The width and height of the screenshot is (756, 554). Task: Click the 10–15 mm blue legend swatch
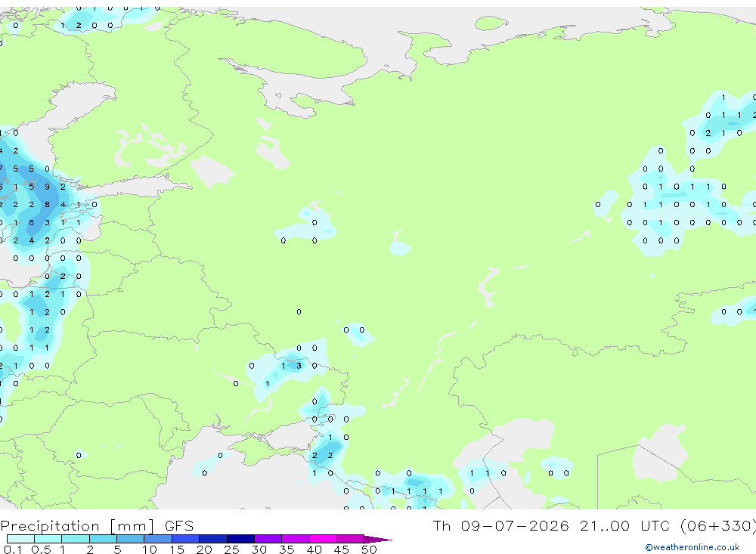[x=158, y=539]
